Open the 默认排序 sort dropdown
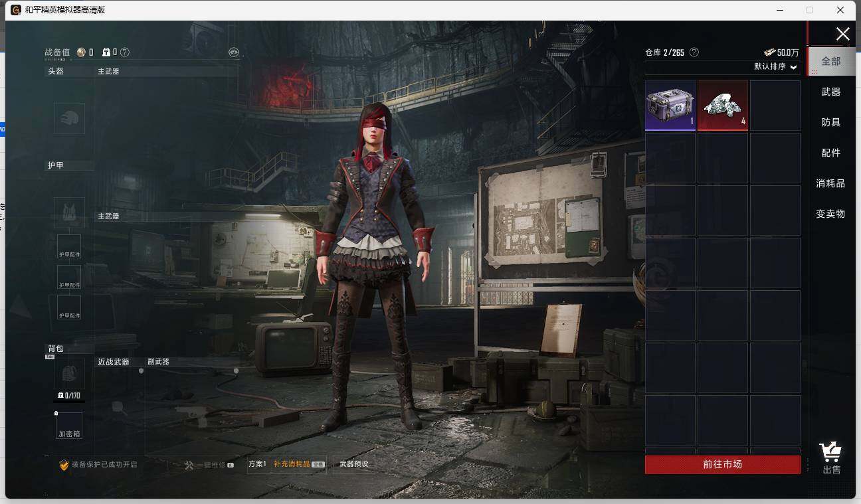Screen dimensions: 861x504 click(775, 66)
